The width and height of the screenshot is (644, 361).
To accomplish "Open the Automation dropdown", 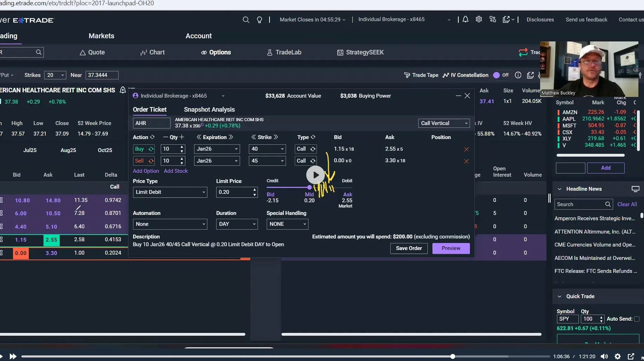I will 170,224.
